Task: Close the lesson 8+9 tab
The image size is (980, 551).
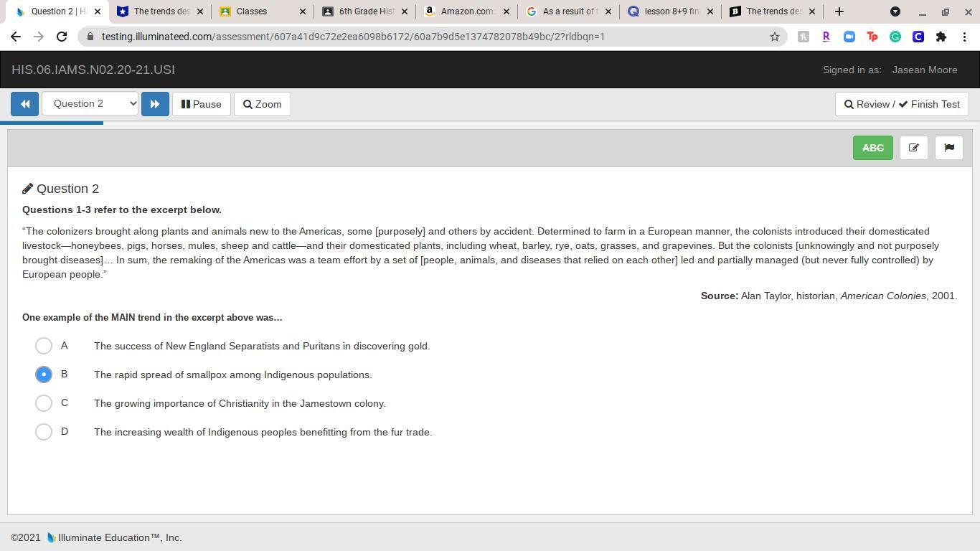Action: coord(710,11)
